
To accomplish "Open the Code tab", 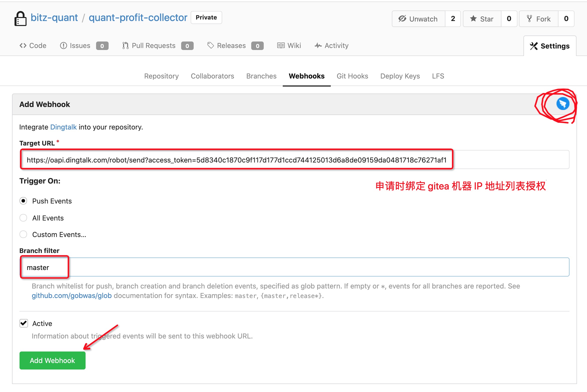I will tap(33, 45).
